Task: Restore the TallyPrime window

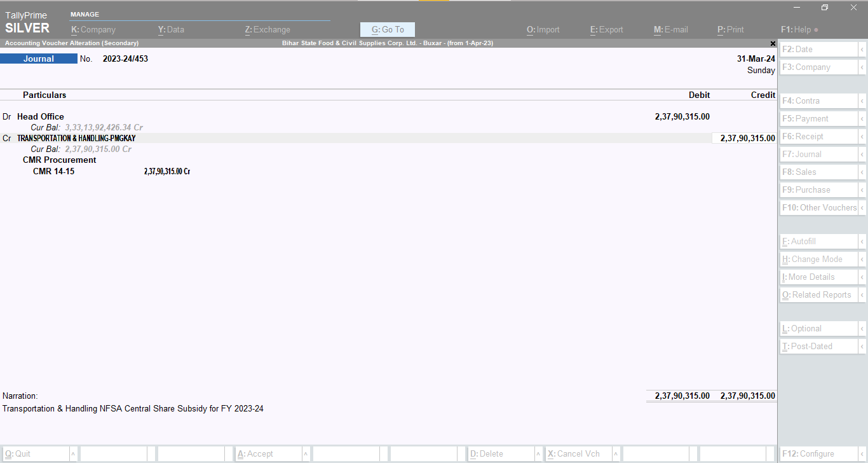Action: coord(825,8)
